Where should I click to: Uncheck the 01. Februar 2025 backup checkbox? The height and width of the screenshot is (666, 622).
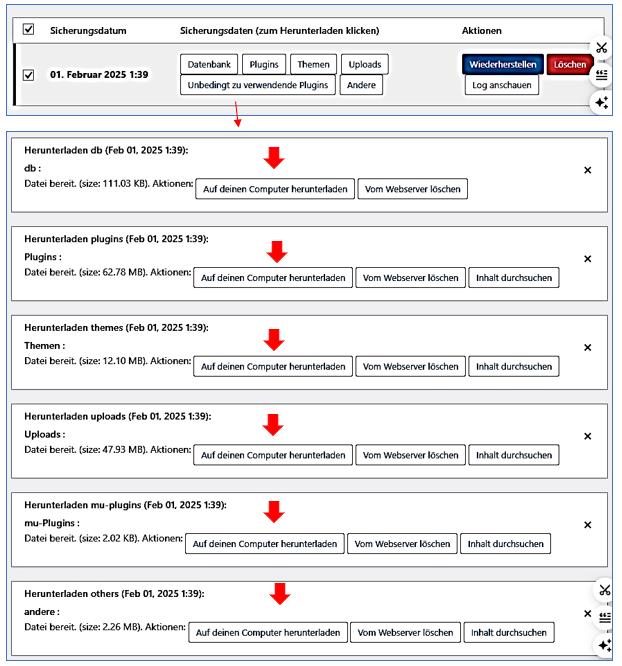pyautogui.click(x=28, y=75)
